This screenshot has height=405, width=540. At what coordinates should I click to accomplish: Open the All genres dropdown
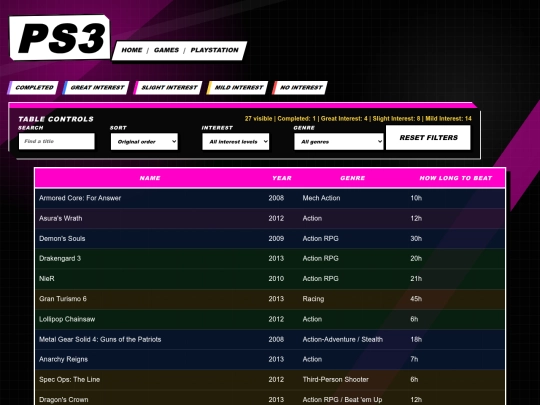[x=339, y=142]
